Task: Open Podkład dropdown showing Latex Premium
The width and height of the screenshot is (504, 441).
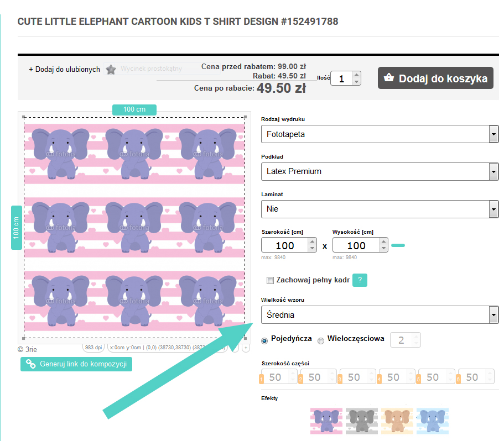Action: (x=380, y=171)
